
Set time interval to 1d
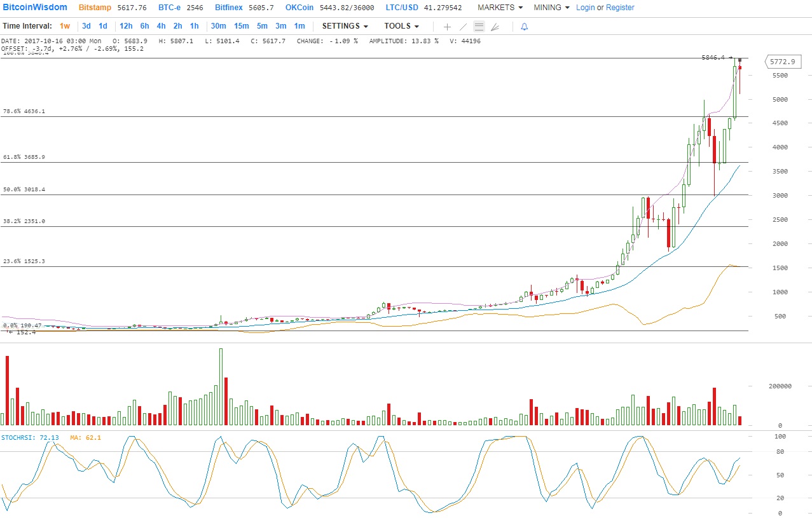(x=103, y=26)
